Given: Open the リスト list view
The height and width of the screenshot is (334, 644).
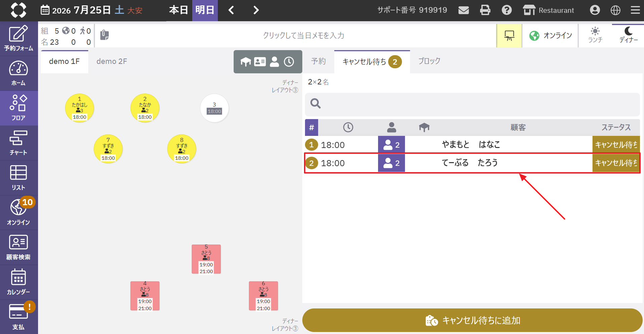Looking at the screenshot, I should tap(19, 178).
